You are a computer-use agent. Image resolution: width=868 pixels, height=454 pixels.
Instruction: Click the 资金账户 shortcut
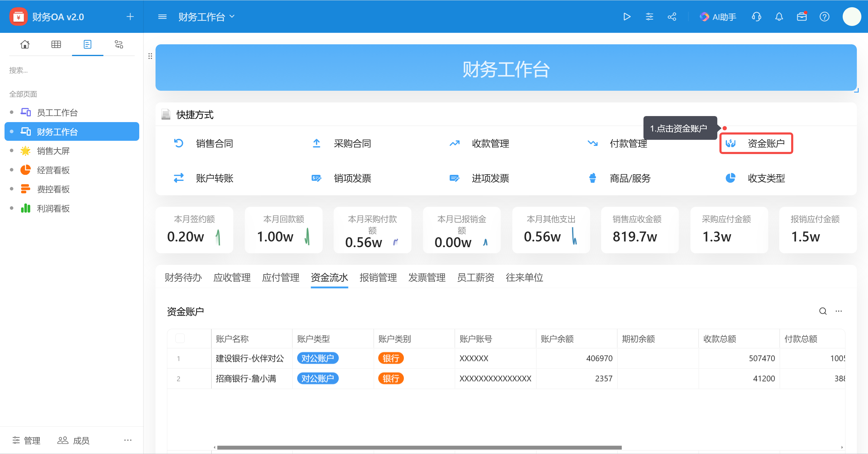[756, 143]
